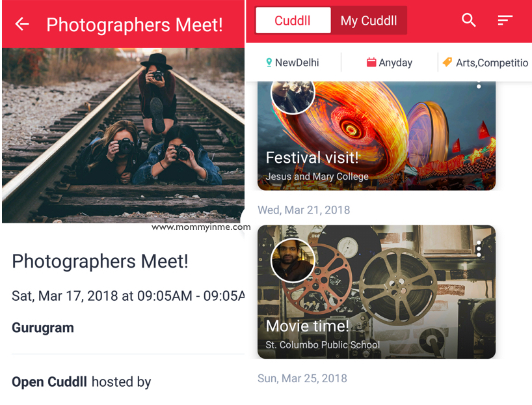Switch to the Cuddll tab
This screenshot has width=532, height=405.
pyautogui.click(x=293, y=20)
